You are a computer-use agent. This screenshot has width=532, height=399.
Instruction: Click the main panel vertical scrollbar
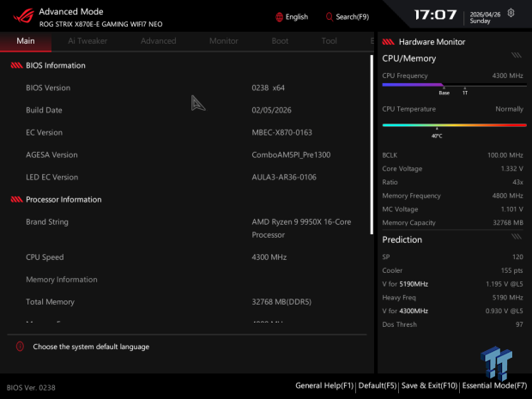(x=372, y=144)
